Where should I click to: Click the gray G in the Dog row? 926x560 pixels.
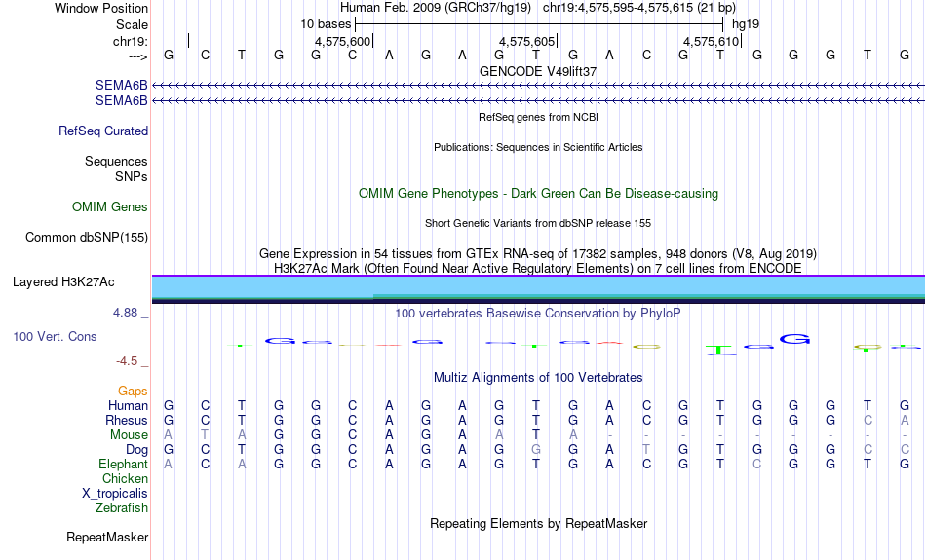[536, 450]
